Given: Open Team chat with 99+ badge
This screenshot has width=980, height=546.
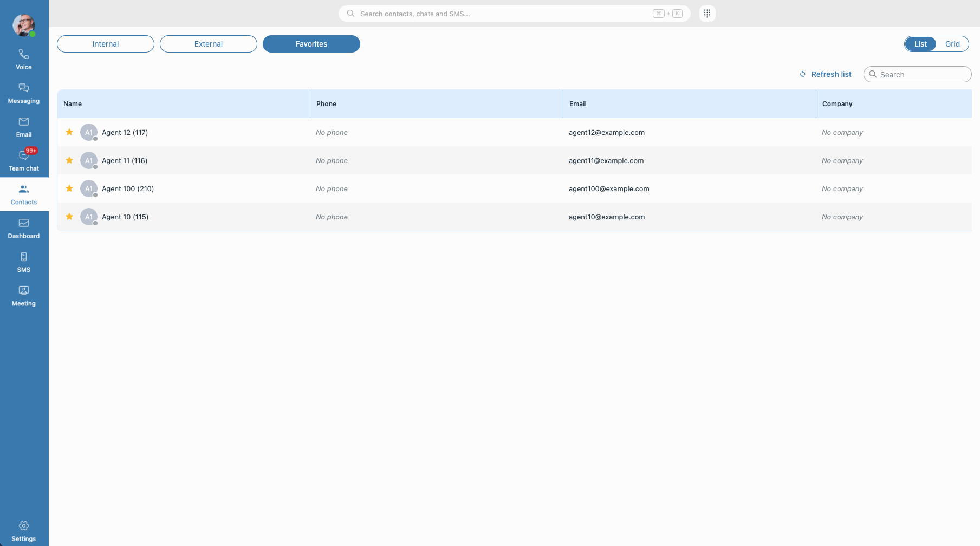Looking at the screenshot, I should click(24, 160).
